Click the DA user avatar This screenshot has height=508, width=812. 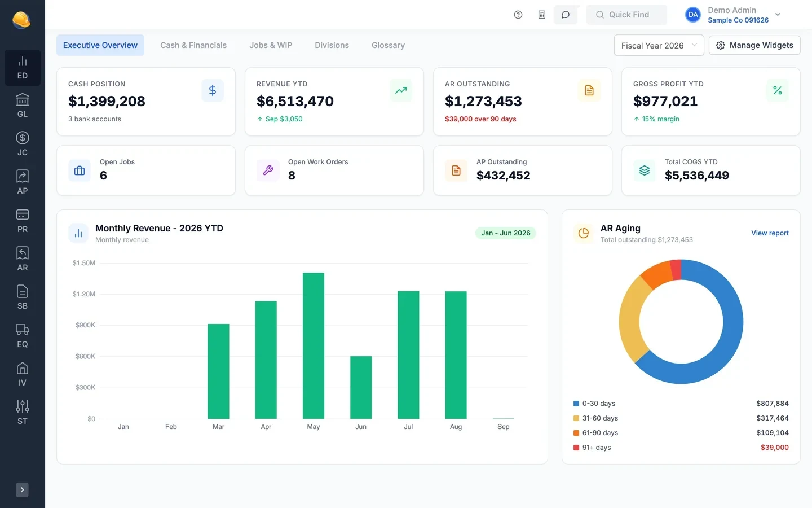click(693, 15)
